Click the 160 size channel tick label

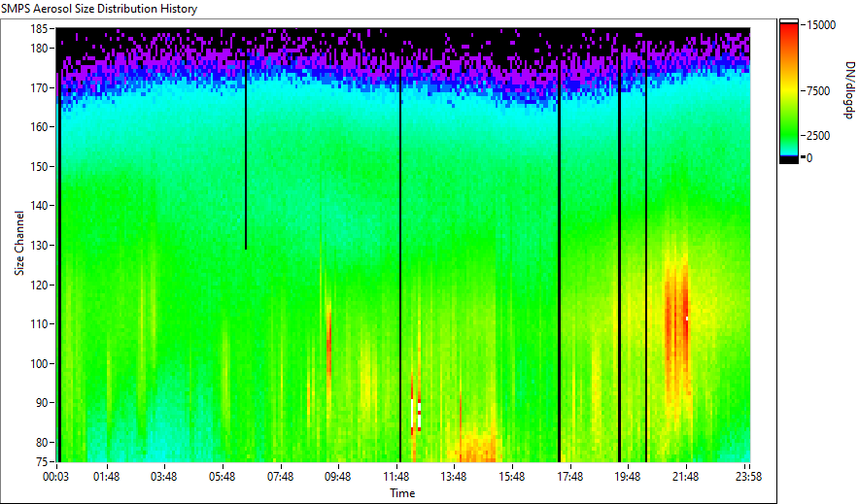coord(40,127)
